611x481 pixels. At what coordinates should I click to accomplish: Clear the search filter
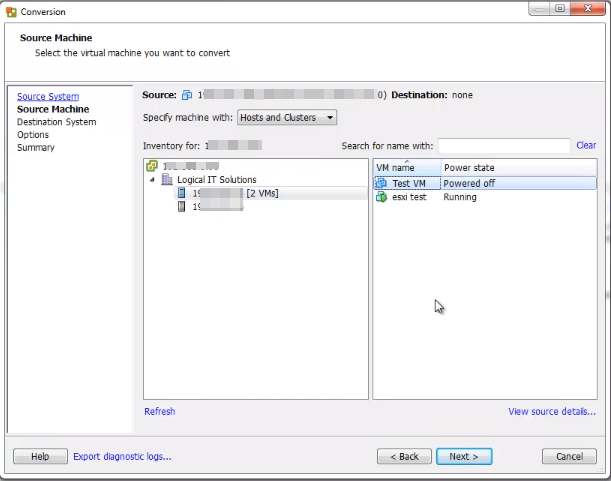[x=586, y=145]
